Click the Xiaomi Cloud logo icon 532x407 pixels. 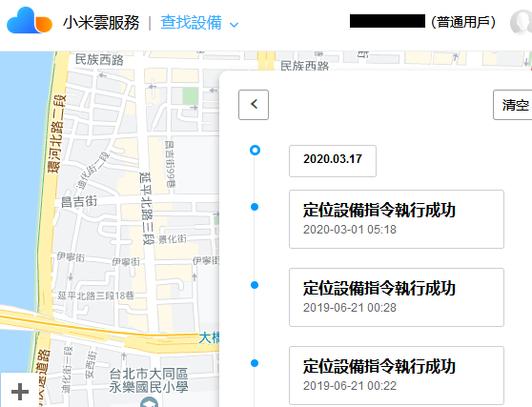(30, 21)
